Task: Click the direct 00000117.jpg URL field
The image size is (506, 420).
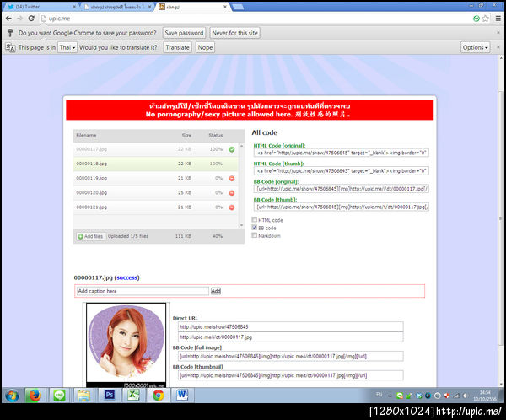Action: pos(290,337)
